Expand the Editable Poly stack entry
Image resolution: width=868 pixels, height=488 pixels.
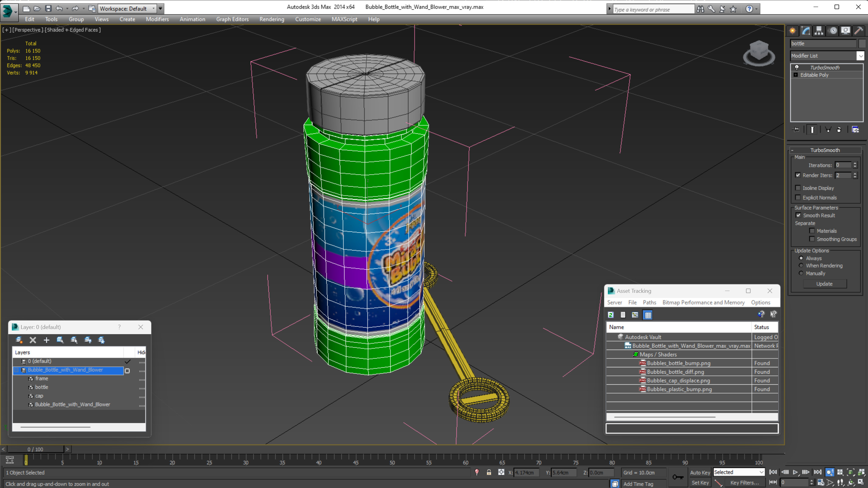click(x=796, y=75)
